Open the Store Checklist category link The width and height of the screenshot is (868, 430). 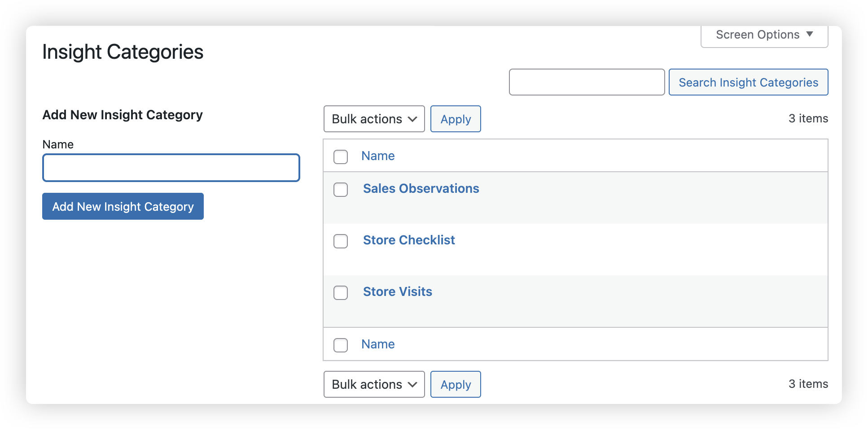(x=409, y=240)
